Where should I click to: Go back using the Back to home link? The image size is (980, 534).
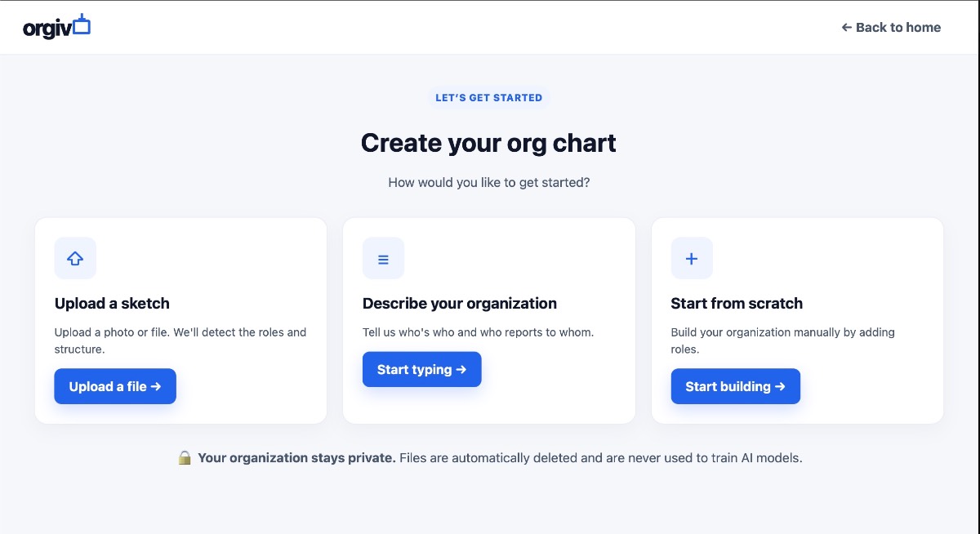pos(891,27)
